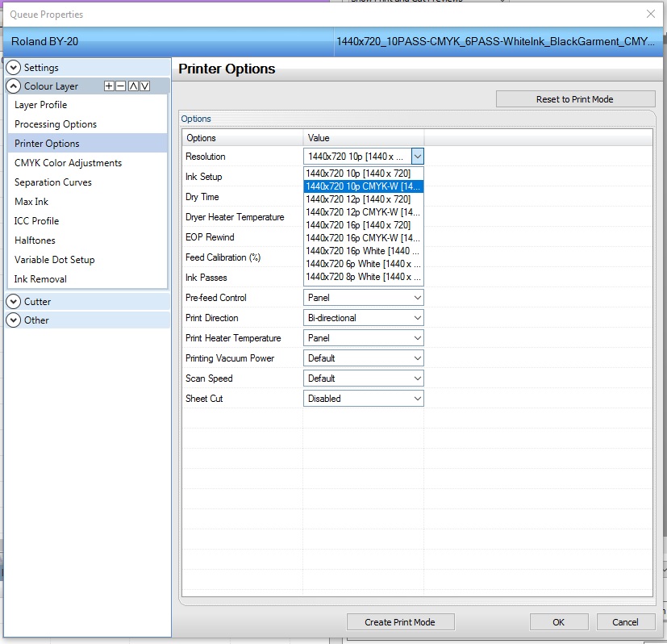The image size is (667, 644).
Task: Click the Roland BY-20 printer name
Action: point(44,41)
